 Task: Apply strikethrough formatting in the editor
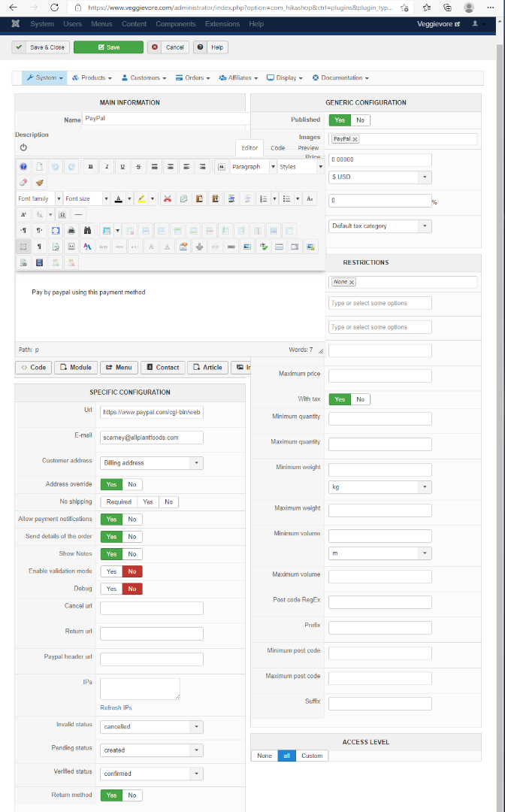tap(139, 167)
